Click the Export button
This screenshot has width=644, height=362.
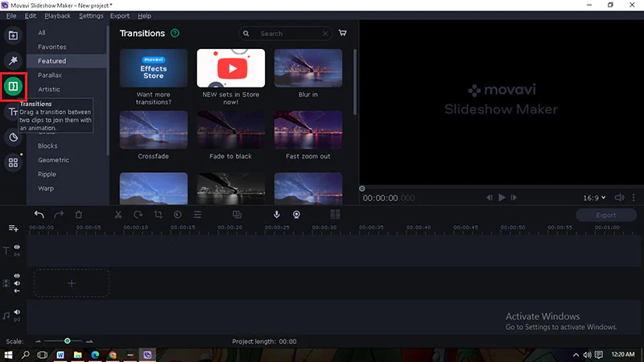pyautogui.click(x=606, y=215)
